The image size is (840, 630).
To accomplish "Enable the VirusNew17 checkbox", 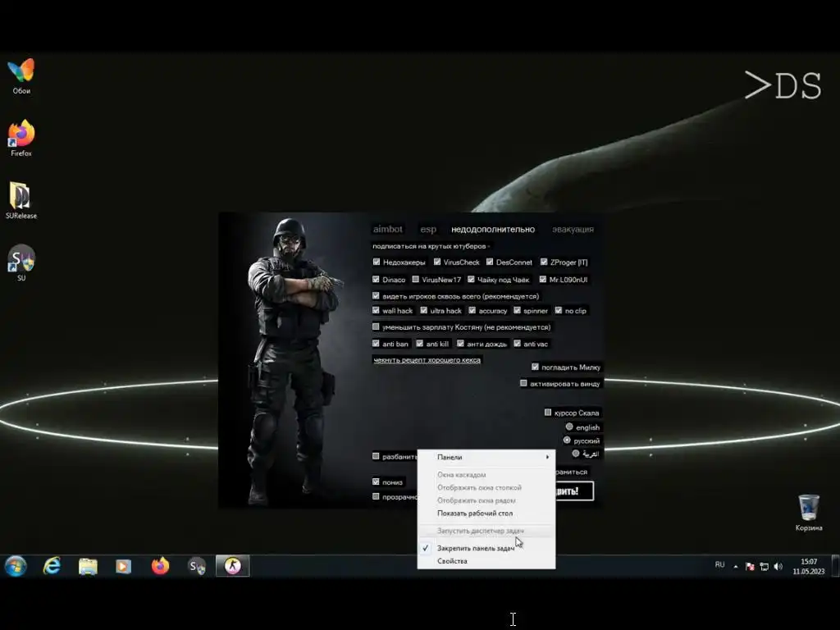I will point(415,279).
